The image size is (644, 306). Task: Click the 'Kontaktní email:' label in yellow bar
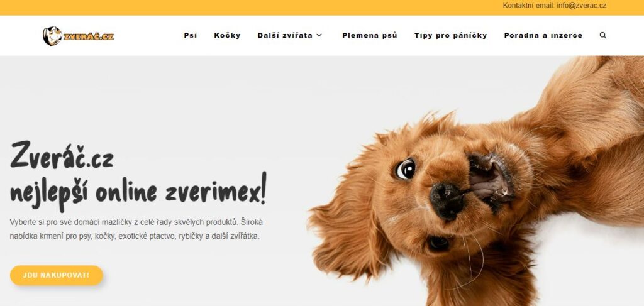click(529, 6)
